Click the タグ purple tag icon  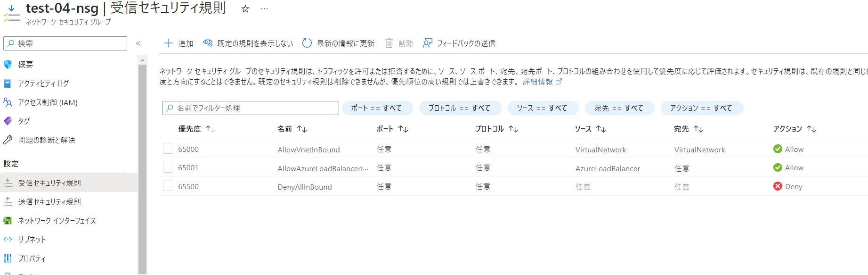click(x=8, y=121)
